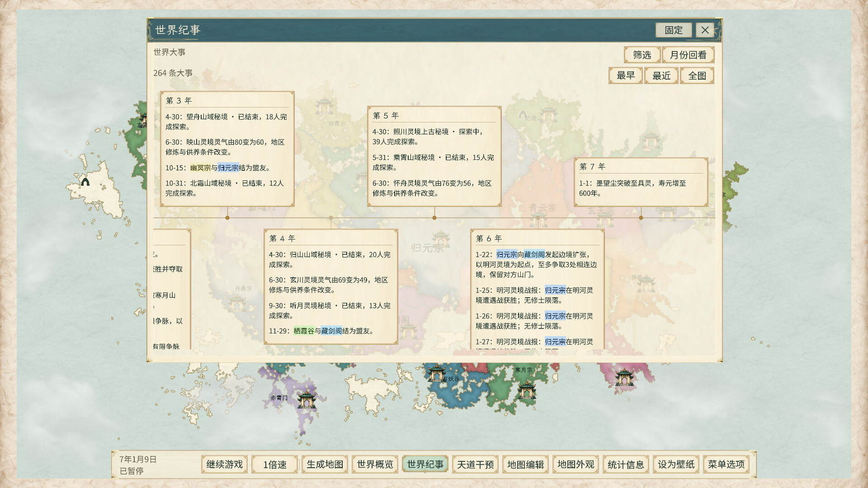Screen dimensions: 868x488
Task: Open 天道干预 panel
Action: coord(475,464)
